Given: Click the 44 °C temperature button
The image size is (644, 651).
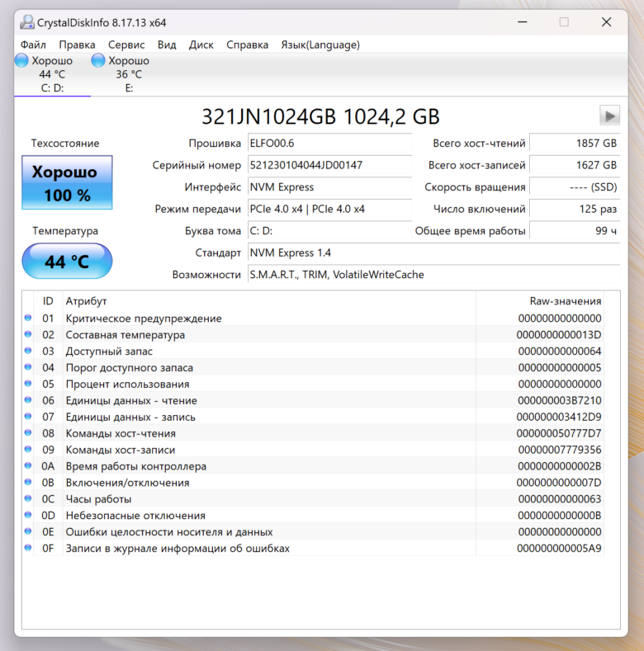Looking at the screenshot, I should (67, 262).
